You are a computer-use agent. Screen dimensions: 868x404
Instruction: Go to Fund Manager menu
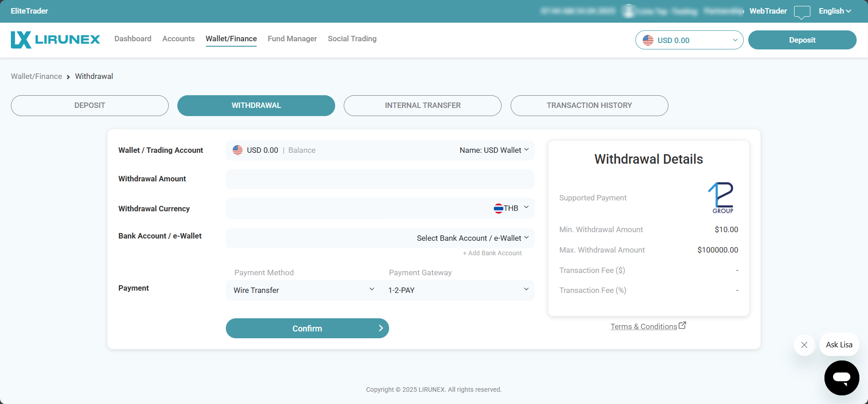(292, 39)
